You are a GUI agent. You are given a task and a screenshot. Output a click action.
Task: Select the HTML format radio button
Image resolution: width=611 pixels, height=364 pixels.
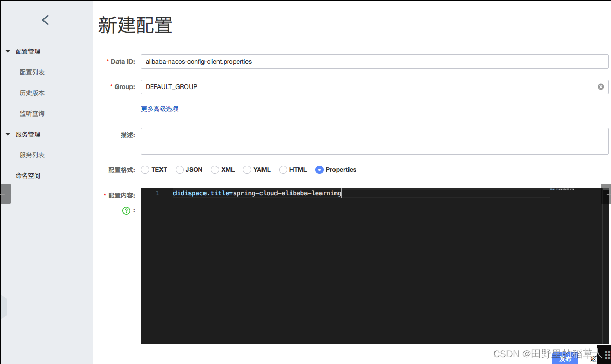(283, 170)
